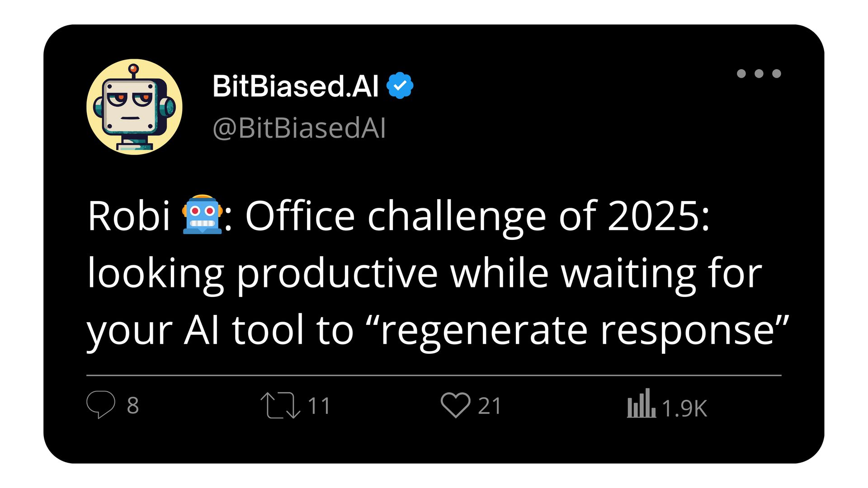Screen dimensions: 868x488
Task: Click the like count 21
Action: (490, 406)
